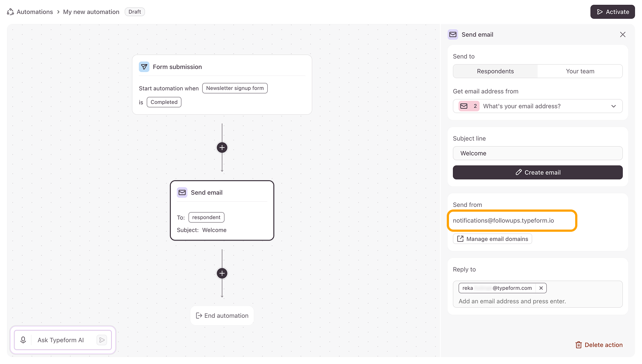Delete the Send email action

pyautogui.click(x=599, y=345)
